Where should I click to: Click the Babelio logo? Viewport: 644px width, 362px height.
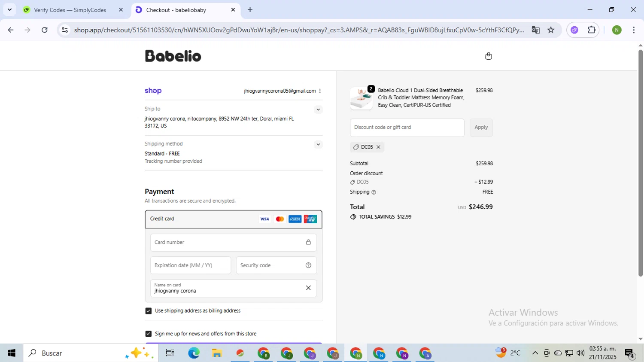(173, 56)
